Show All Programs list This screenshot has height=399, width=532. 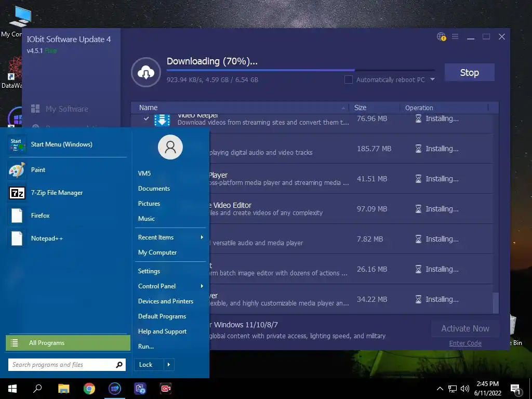point(68,343)
